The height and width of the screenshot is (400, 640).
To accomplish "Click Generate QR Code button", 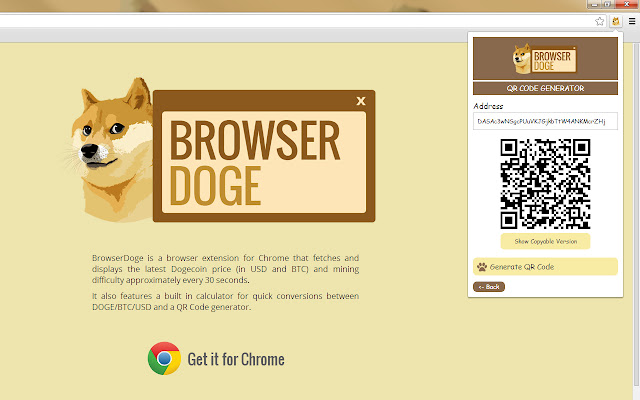I will pos(545,267).
